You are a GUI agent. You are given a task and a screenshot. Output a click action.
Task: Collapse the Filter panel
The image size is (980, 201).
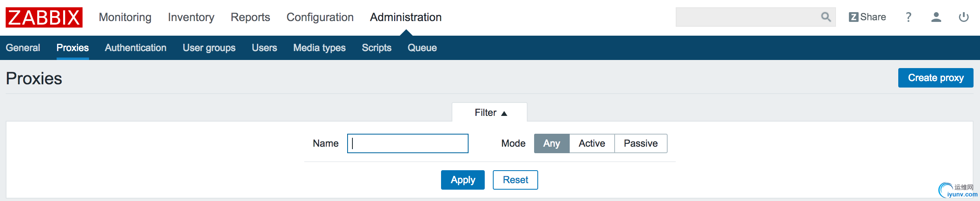coord(490,113)
